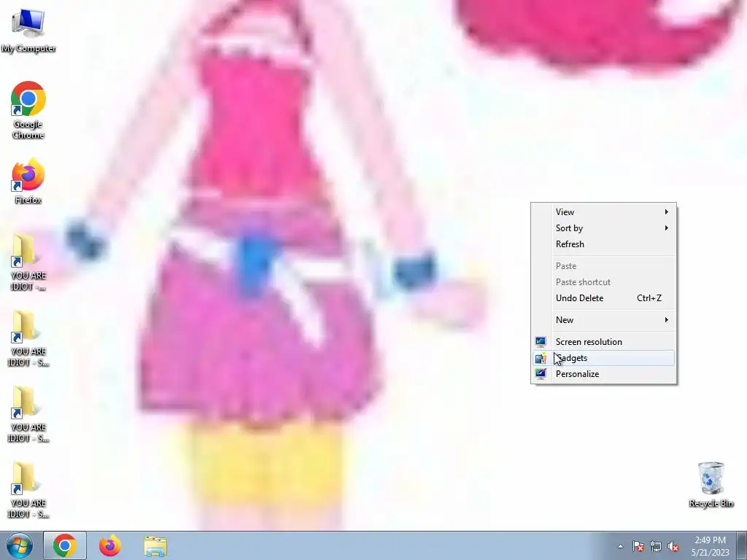Expand the New submenu

coord(603,320)
